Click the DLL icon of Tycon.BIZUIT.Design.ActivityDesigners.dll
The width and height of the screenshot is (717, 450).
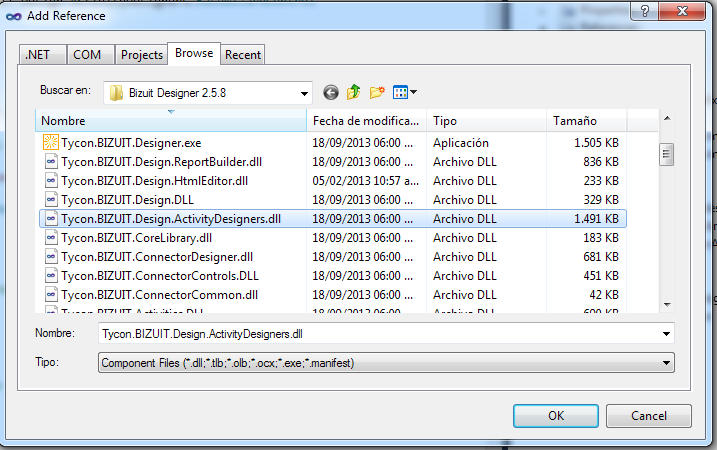pyautogui.click(x=51, y=219)
